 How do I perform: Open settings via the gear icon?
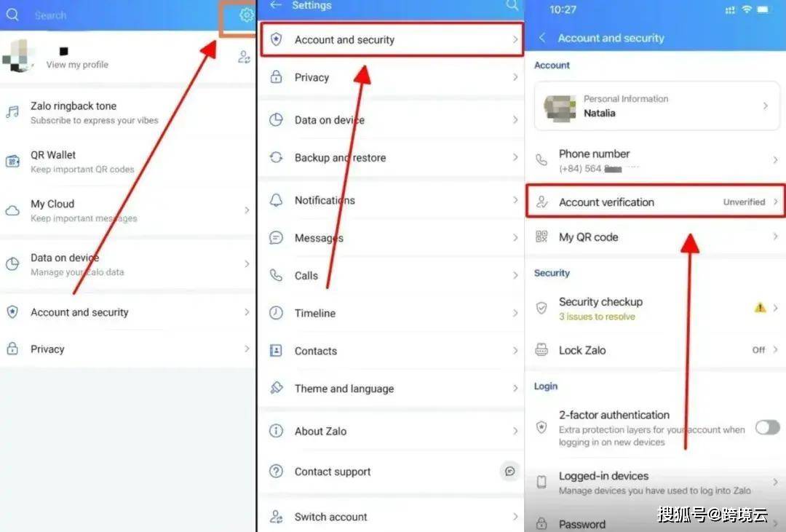(246, 15)
